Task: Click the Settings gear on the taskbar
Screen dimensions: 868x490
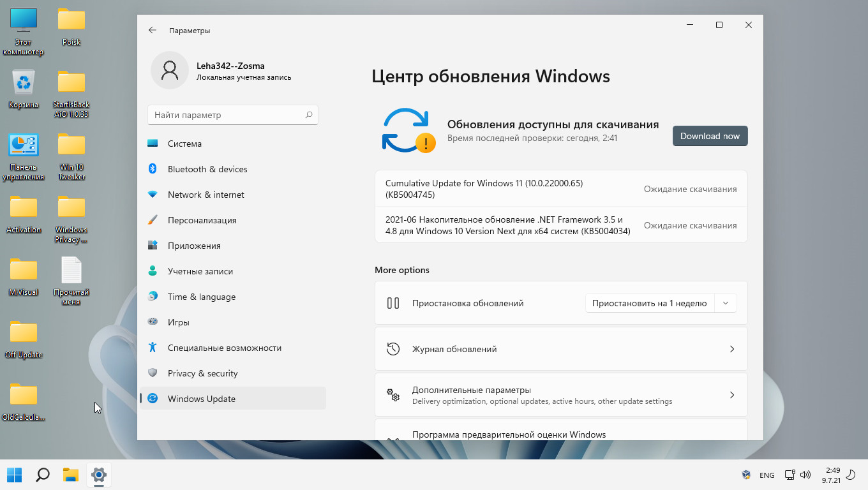Action: pyautogui.click(x=98, y=475)
